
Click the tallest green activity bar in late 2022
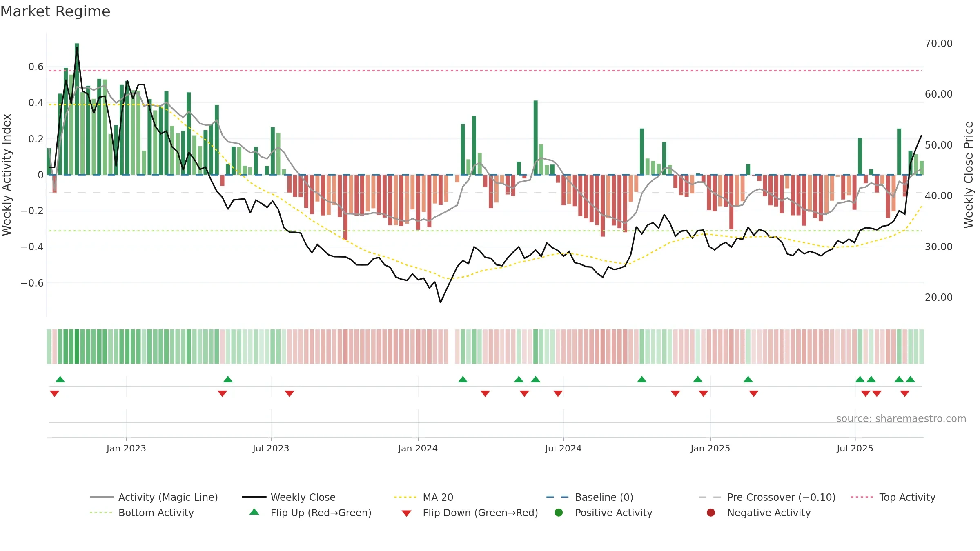tap(77, 109)
